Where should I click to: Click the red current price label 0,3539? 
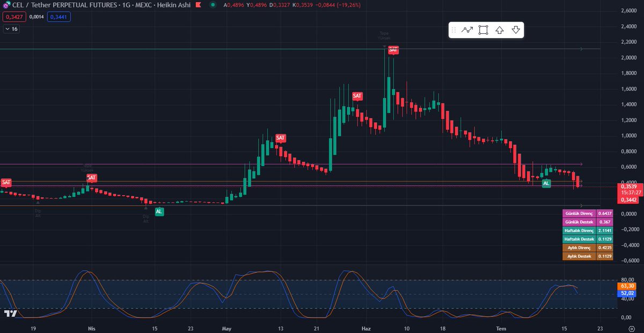[629, 186]
